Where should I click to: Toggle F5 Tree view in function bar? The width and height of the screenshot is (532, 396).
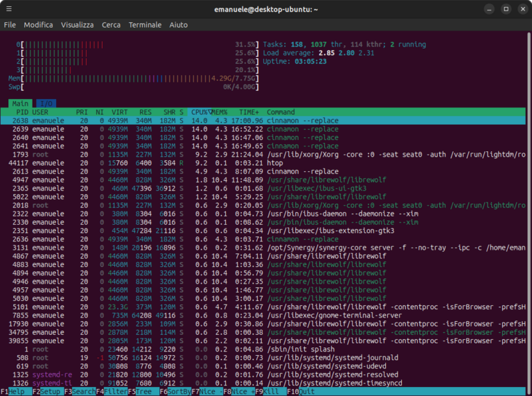143,391
